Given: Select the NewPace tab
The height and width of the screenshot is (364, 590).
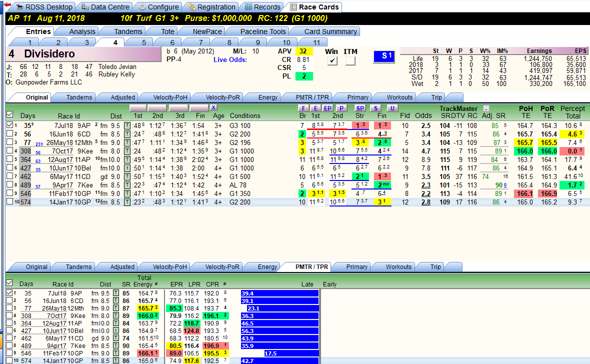Looking at the screenshot, I should click(207, 31).
